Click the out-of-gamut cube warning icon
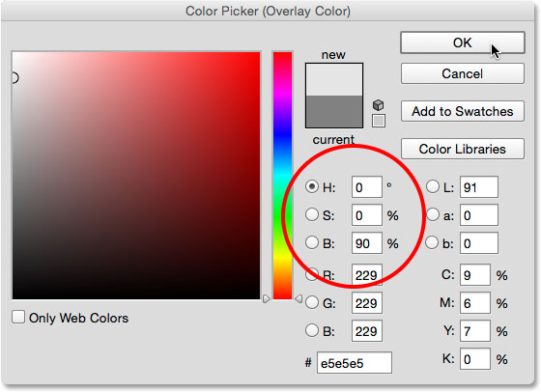This screenshot has height=392, width=541. pos(379,105)
